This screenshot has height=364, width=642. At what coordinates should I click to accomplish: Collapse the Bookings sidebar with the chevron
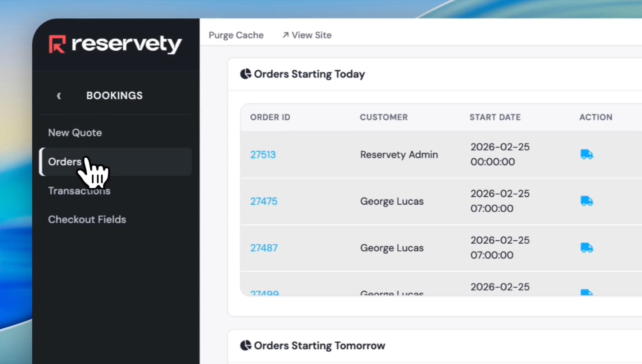click(x=59, y=95)
